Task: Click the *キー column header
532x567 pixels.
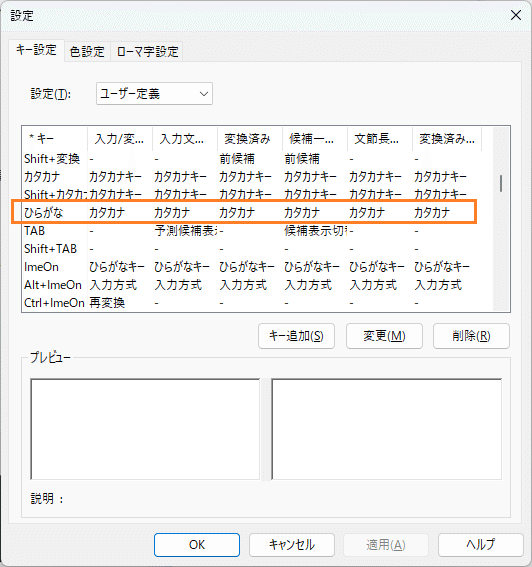Action: pos(55,138)
